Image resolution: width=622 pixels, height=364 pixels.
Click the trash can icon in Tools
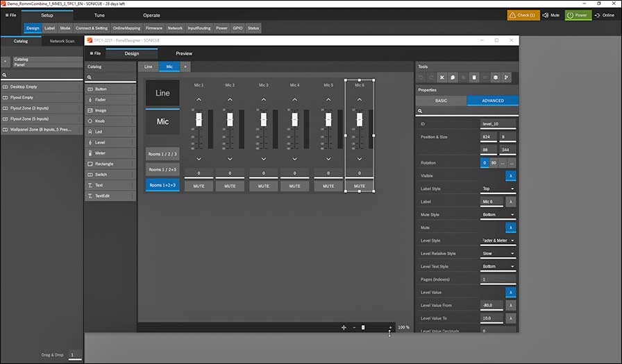[x=474, y=77]
